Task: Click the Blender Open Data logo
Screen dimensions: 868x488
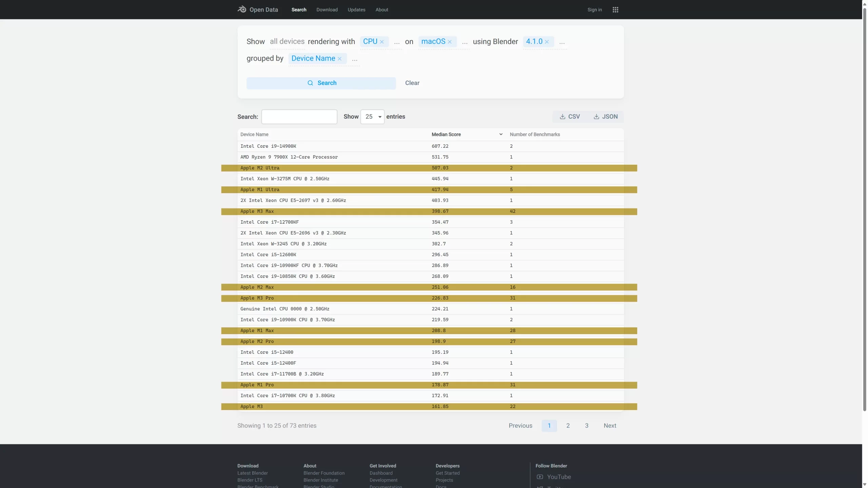Action: tap(258, 9)
